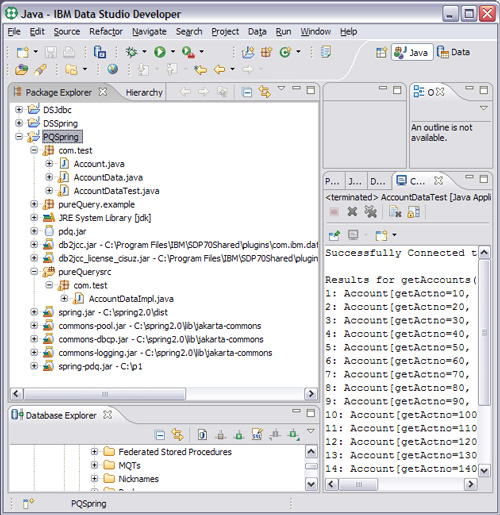The image size is (500, 515).
Task: Switch to the Hierarchy tab
Action: coord(144,92)
